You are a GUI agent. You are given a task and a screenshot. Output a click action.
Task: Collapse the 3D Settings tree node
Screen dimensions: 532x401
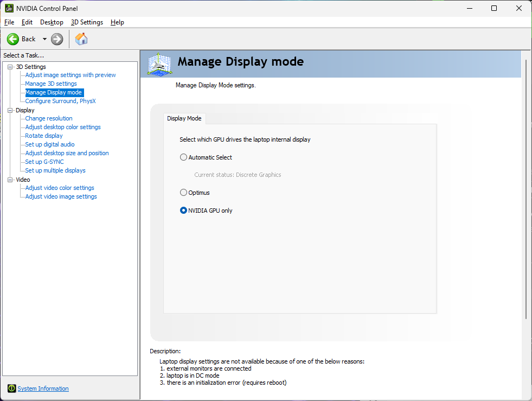(10, 67)
